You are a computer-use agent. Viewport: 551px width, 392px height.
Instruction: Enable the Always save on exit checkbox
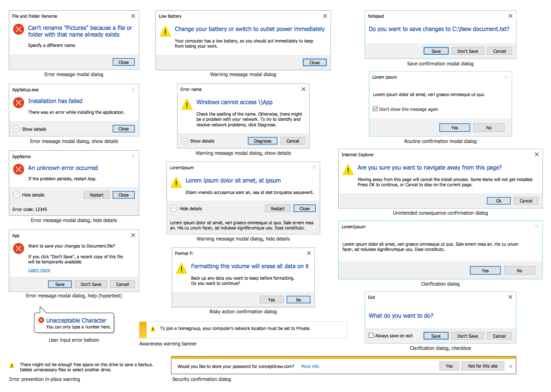[371, 335]
